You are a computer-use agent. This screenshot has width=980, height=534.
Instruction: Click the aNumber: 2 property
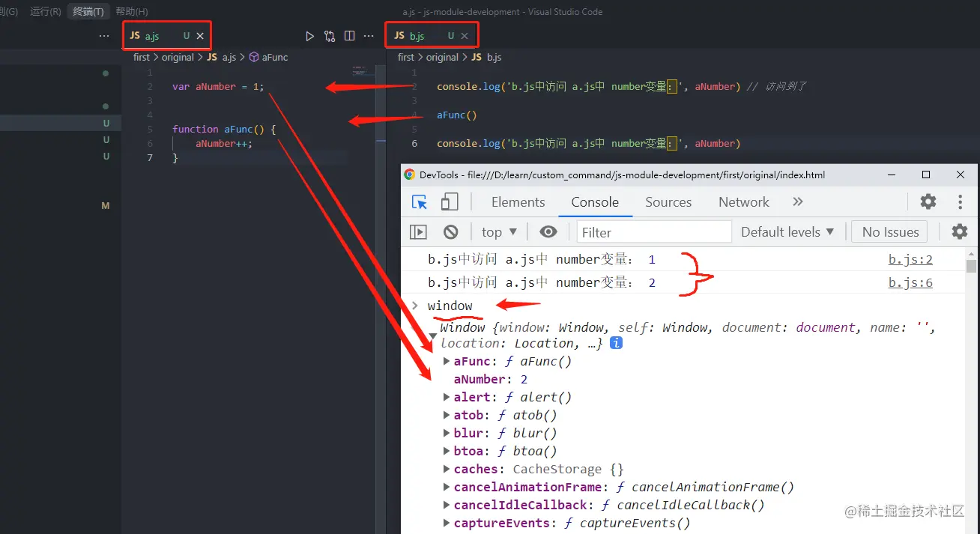pos(491,379)
